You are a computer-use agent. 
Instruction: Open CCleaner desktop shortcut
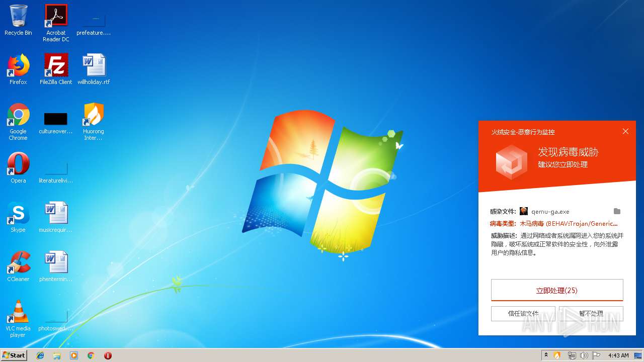pos(18,266)
